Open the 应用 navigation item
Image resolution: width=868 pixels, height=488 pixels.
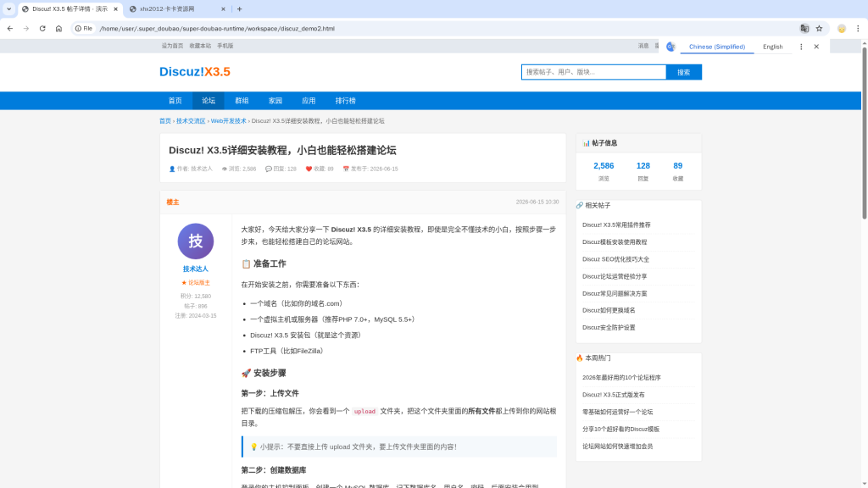point(309,101)
